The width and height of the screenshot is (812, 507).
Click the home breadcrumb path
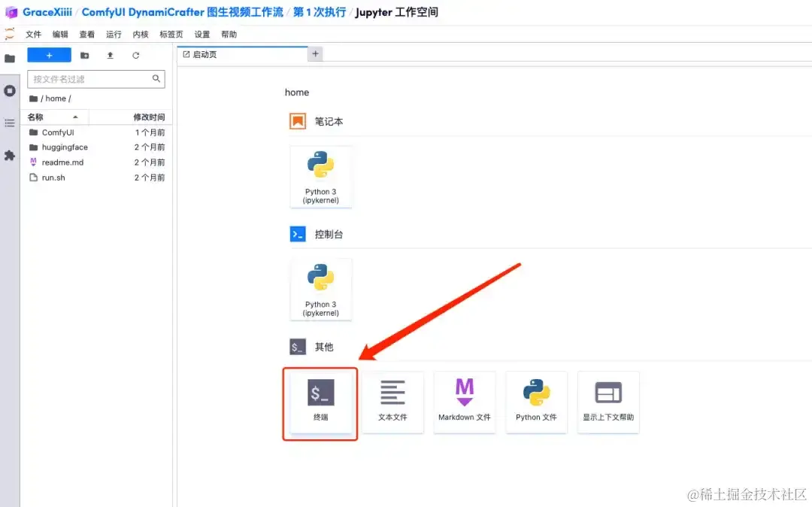pos(56,99)
